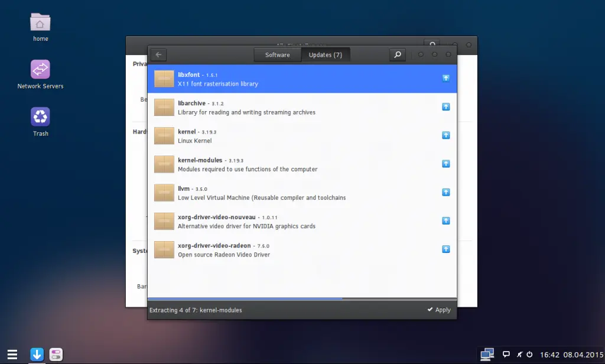Click the llvm package icon

pos(164,192)
